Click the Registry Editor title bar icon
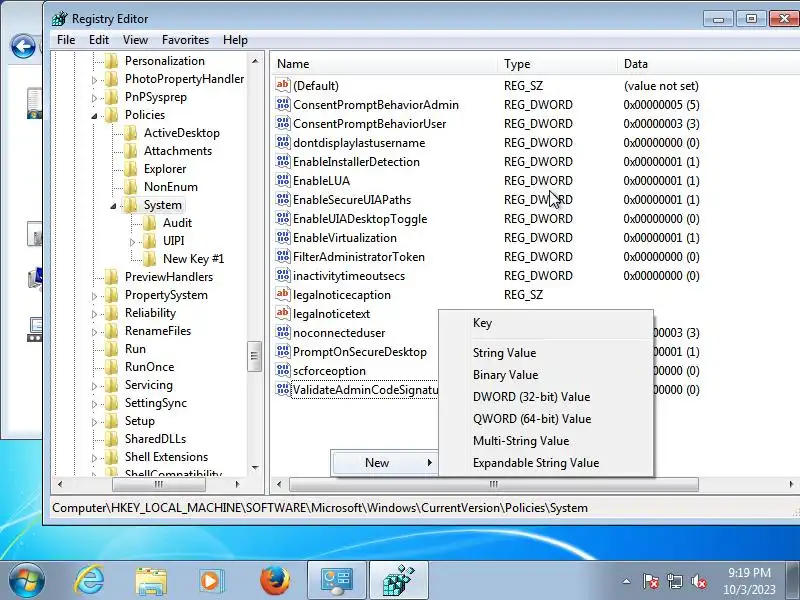Screen dimensions: 800x600 pos(59,19)
